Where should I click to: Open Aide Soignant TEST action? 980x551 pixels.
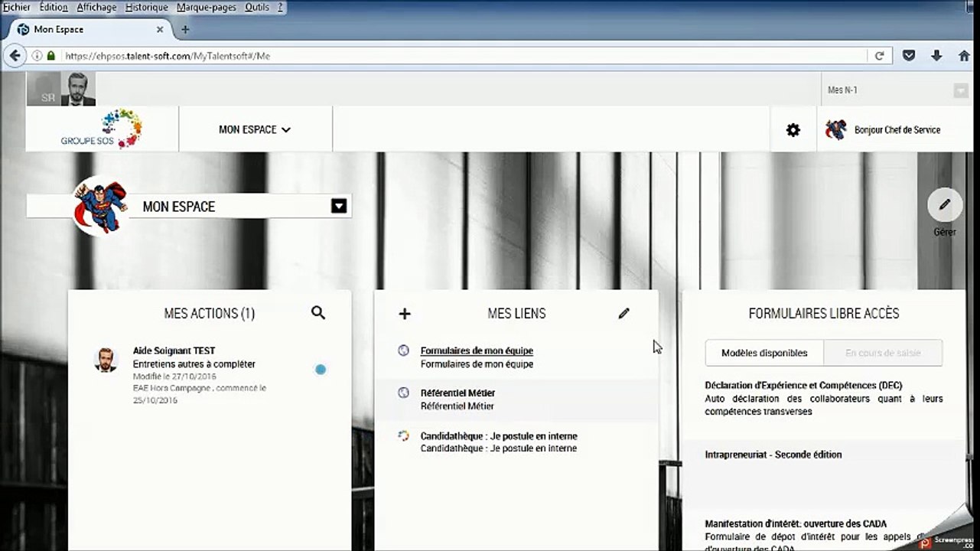click(x=174, y=350)
